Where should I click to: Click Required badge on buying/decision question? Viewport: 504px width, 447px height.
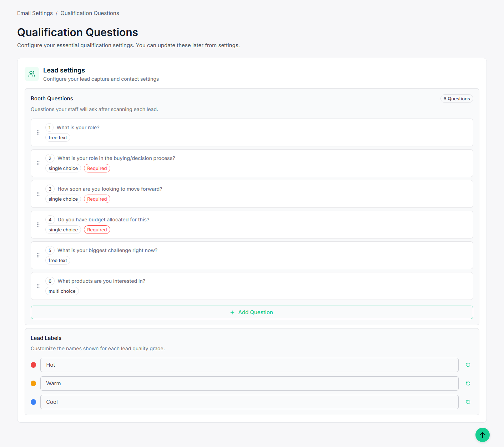97,169
